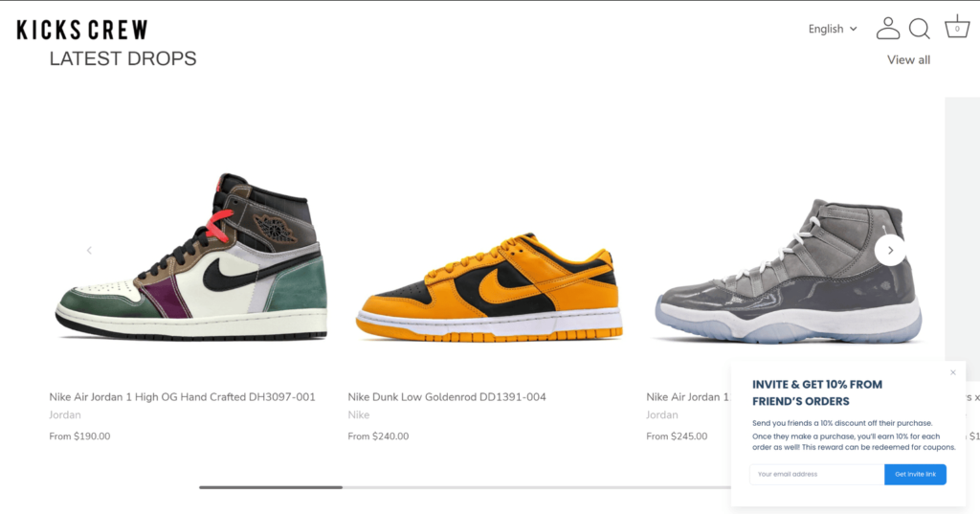Click the next carousel arrow

(x=890, y=250)
